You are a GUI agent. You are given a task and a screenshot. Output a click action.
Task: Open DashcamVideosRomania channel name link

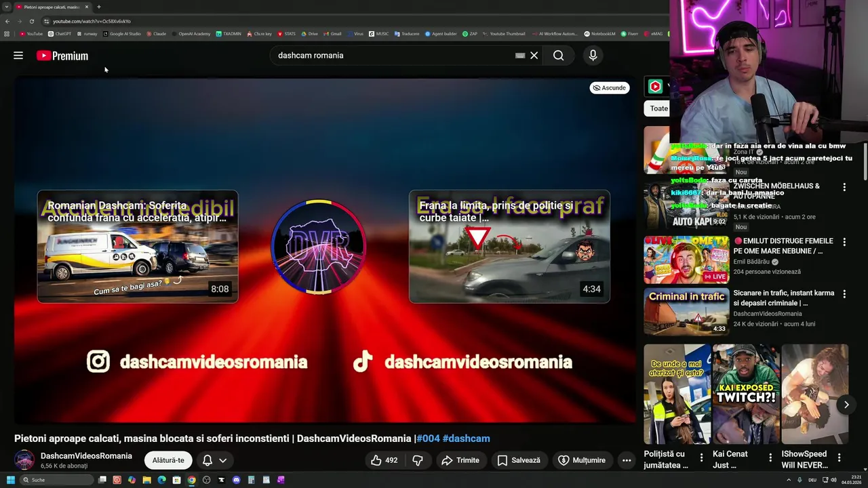pyautogui.click(x=86, y=456)
